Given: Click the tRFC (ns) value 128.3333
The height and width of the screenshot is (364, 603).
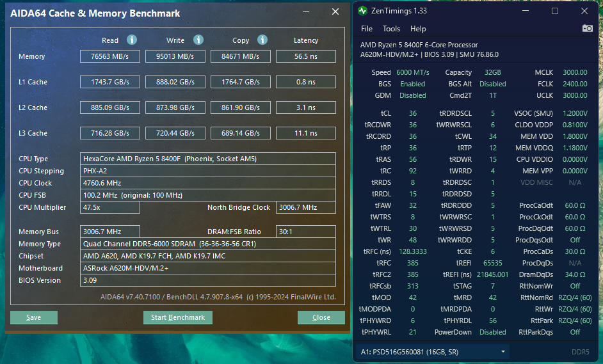Looking at the screenshot, I should (413, 251).
